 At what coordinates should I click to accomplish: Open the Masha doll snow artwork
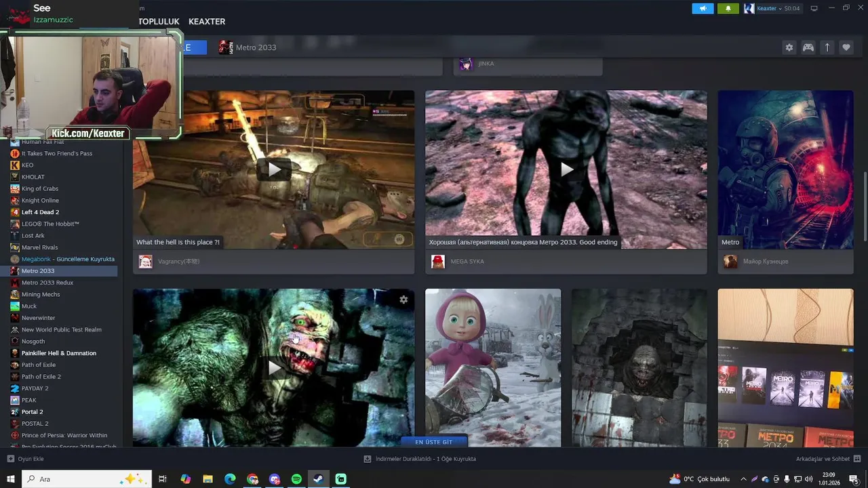point(493,368)
